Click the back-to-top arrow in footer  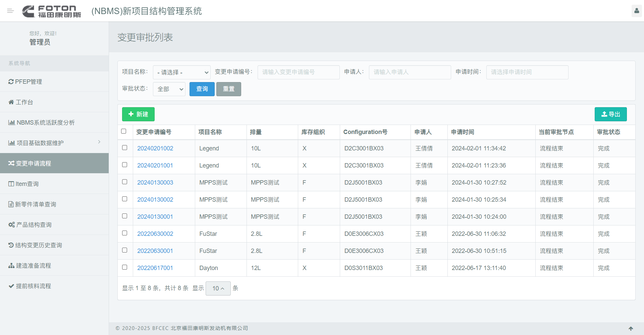(631, 329)
